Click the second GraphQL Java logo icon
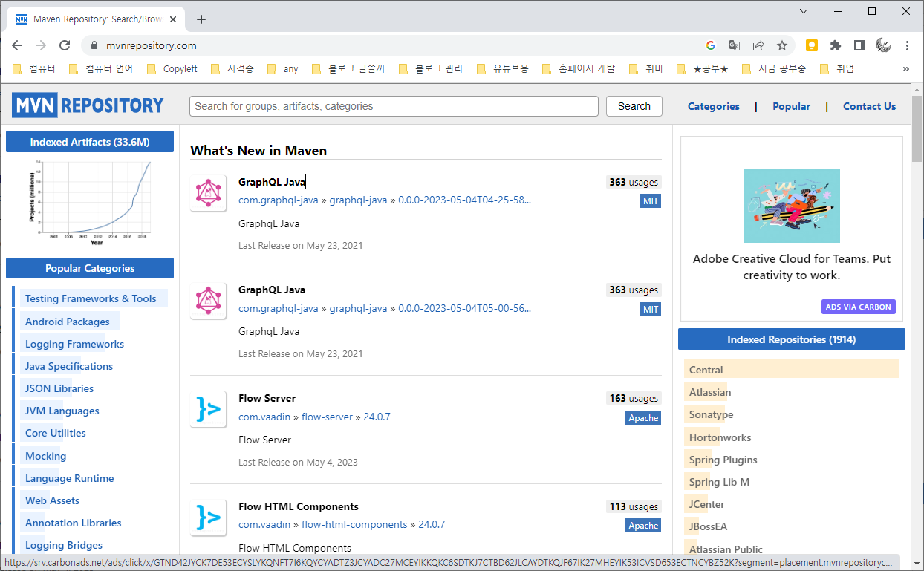This screenshot has height=571, width=924. (208, 301)
